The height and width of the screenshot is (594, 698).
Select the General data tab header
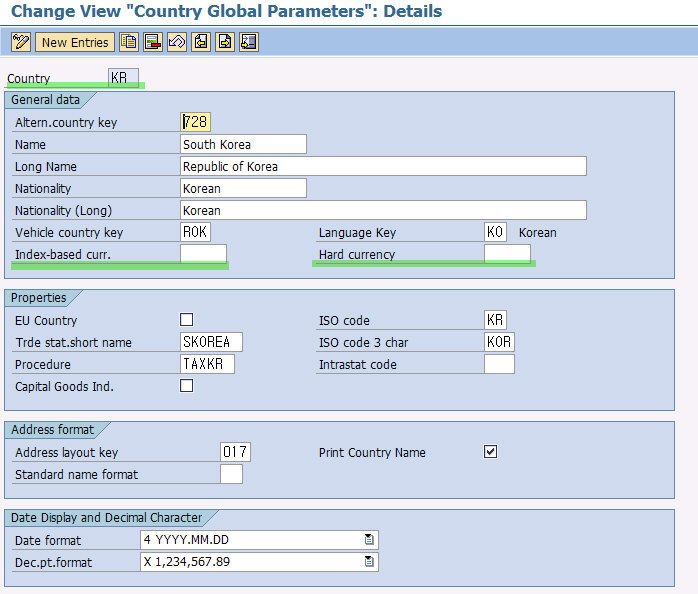point(45,100)
